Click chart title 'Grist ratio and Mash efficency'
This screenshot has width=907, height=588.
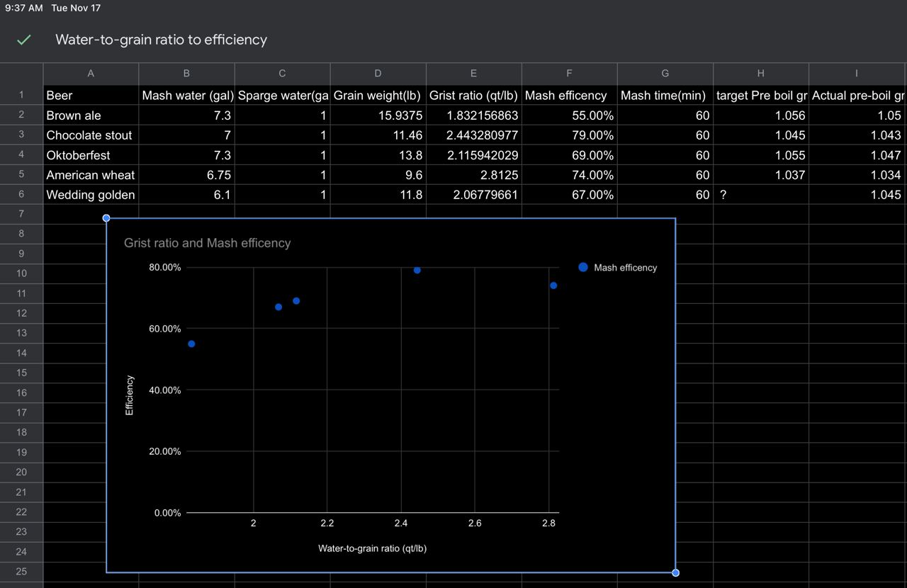pyautogui.click(x=207, y=243)
